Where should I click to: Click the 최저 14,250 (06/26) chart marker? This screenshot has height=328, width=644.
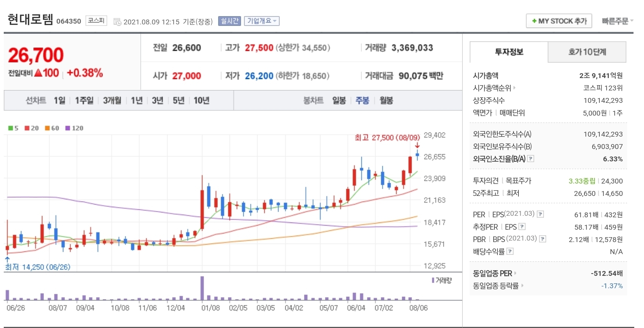tap(37, 267)
